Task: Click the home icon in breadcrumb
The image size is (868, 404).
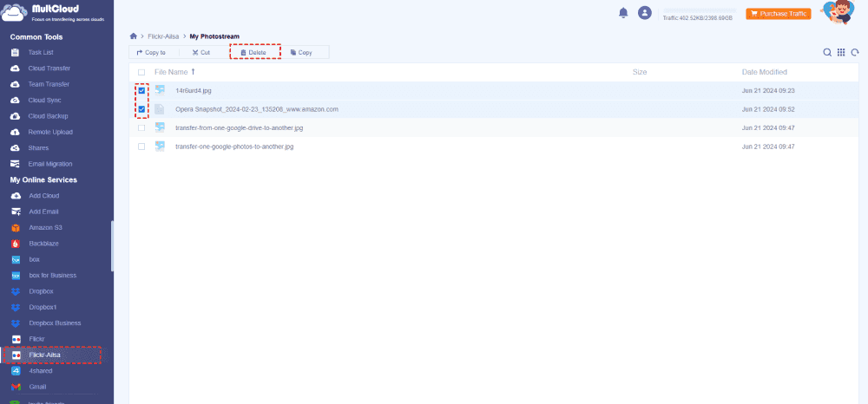Action: (134, 36)
